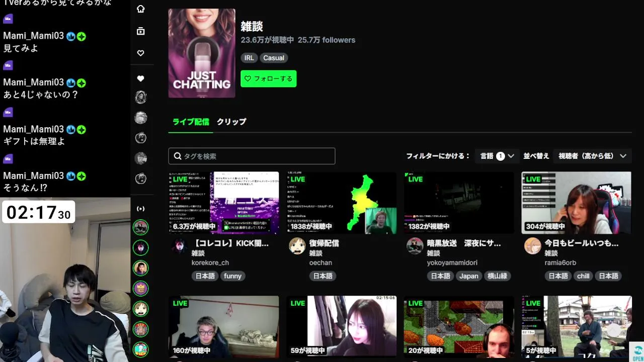This screenshot has height=362, width=644.
Task: Click the Japan tag under yokoyamamidori
Action: (x=468, y=276)
